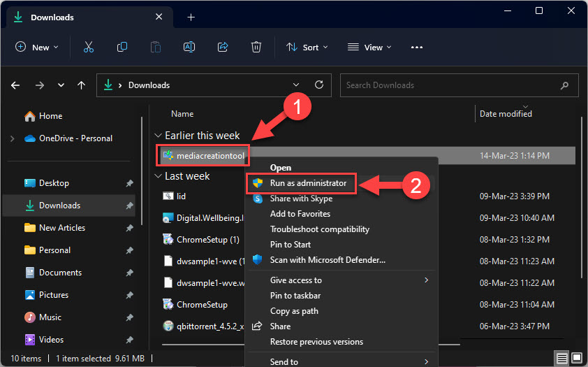
Task: Expand OneDrive - Personal tree node
Action: tap(13, 138)
